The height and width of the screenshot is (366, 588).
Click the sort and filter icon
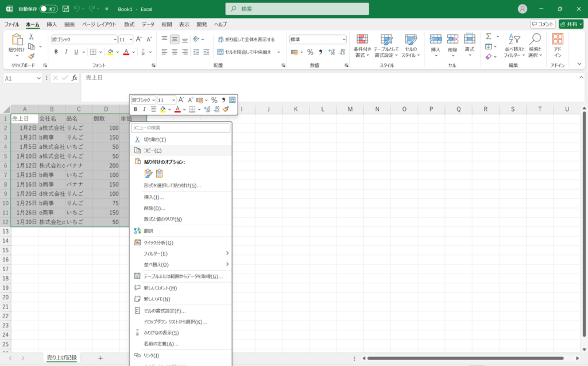[x=514, y=40]
